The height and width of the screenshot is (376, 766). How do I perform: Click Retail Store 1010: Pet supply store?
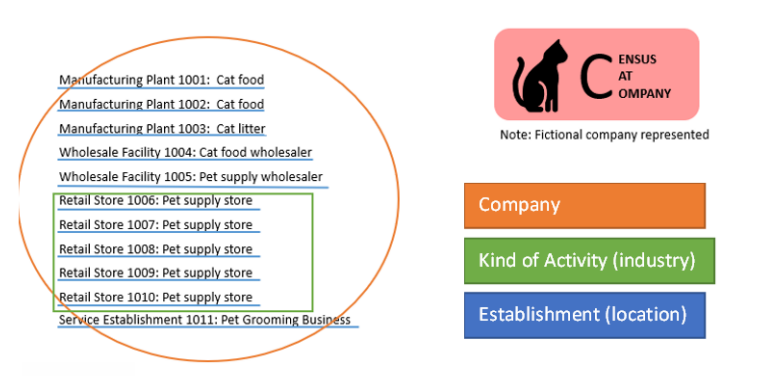[x=156, y=297]
